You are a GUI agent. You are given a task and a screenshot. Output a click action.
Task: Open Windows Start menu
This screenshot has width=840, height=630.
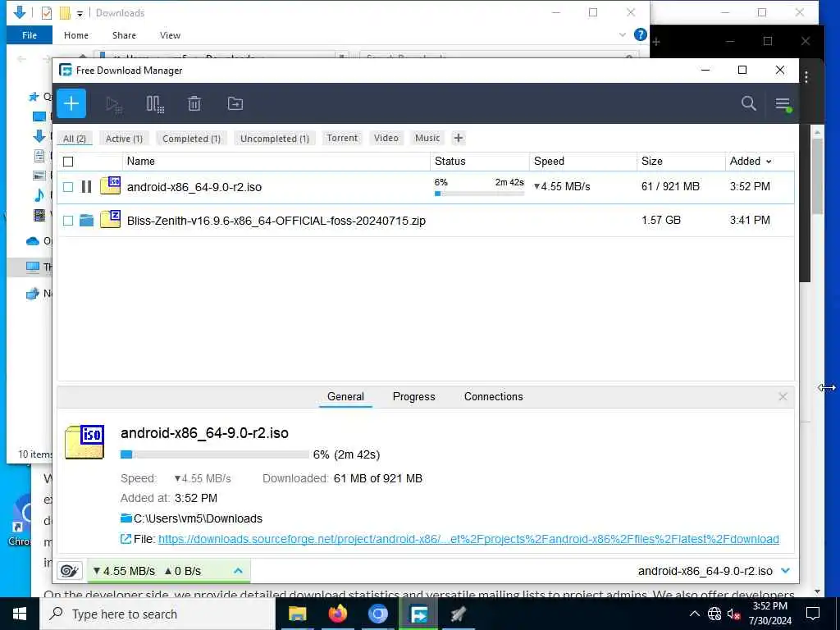click(x=20, y=614)
